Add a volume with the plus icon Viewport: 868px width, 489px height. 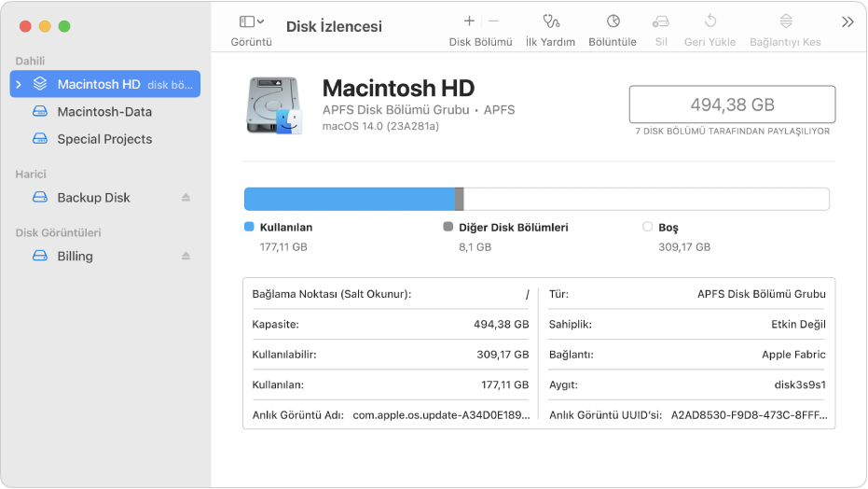click(469, 21)
